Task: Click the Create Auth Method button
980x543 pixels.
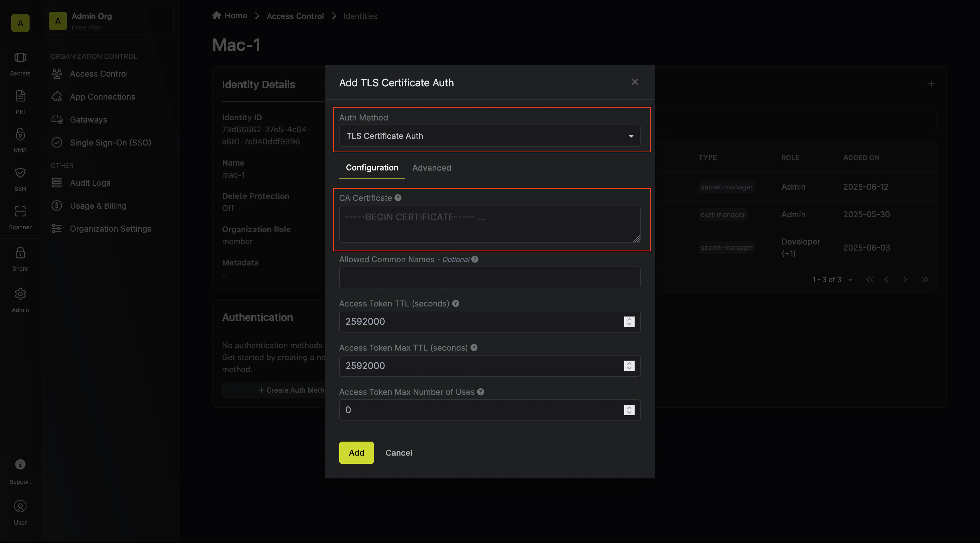Action: [291, 390]
